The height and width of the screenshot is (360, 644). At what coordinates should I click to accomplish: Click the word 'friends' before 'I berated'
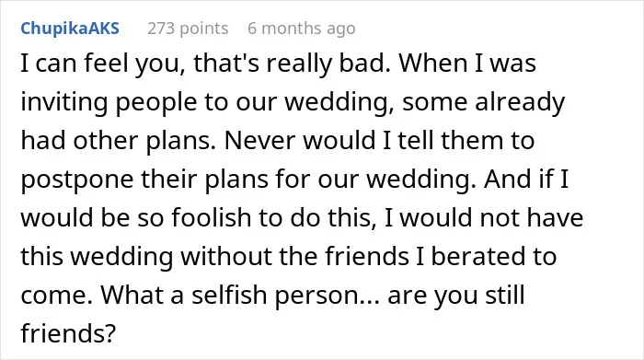pos(367,257)
